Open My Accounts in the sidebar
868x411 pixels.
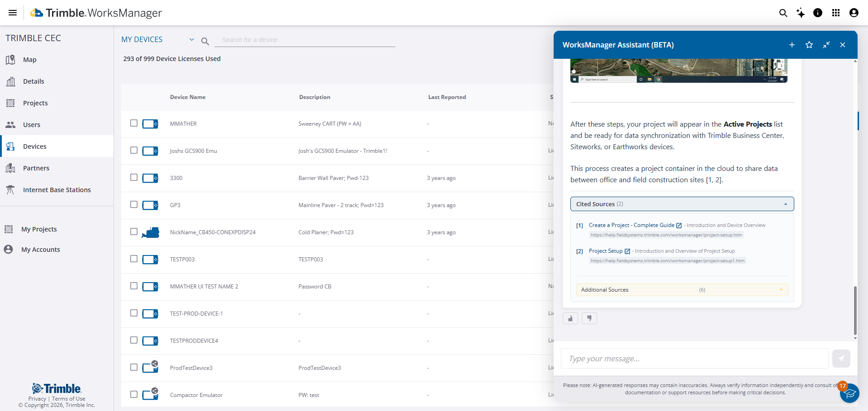(x=57, y=250)
